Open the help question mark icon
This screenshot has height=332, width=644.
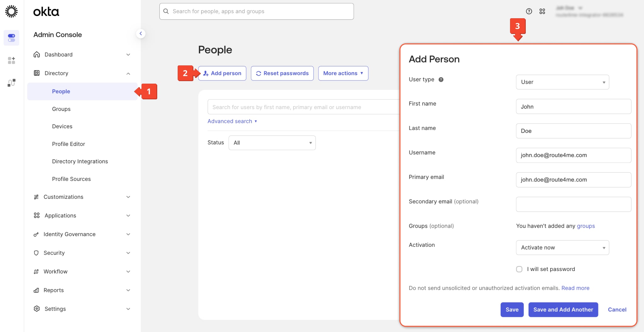[x=529, y=11]
